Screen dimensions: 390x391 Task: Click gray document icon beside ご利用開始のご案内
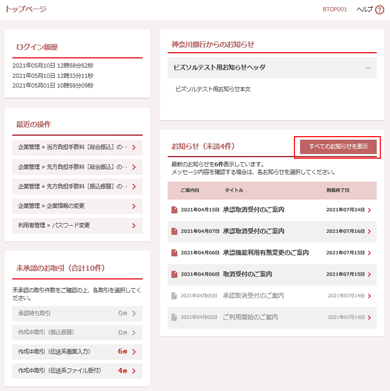(174, 317)
